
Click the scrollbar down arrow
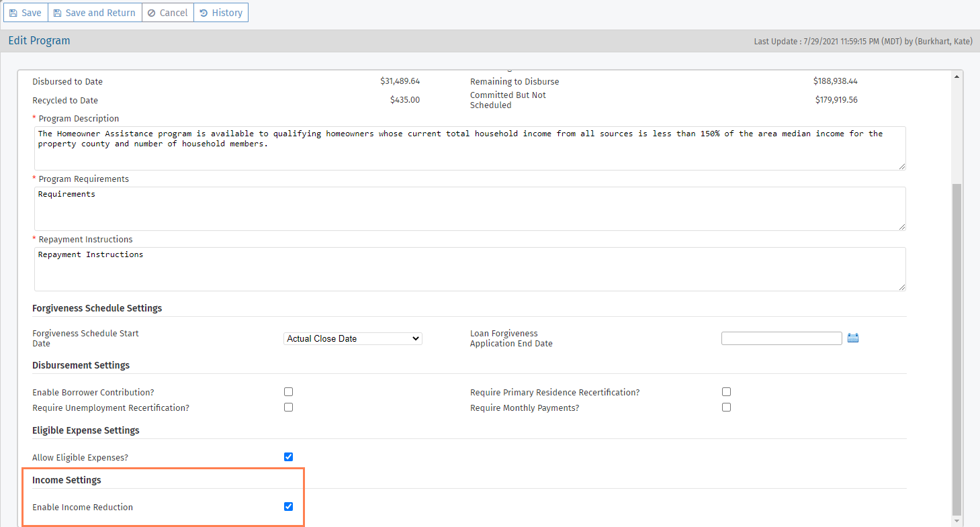[957, 521]
